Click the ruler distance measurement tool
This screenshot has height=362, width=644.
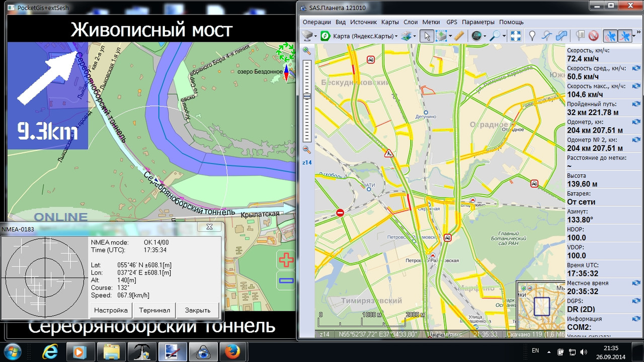click(459, 36)
